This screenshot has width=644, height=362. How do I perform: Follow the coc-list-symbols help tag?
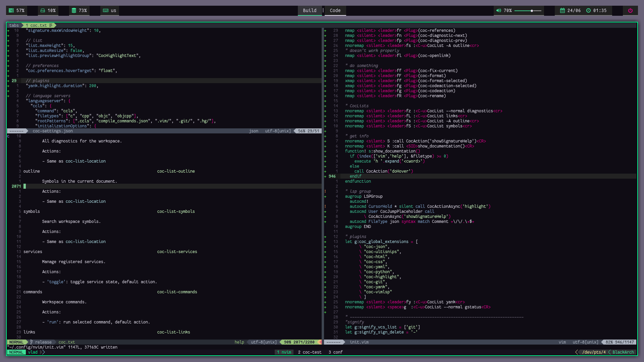click(x=176, y=212)
